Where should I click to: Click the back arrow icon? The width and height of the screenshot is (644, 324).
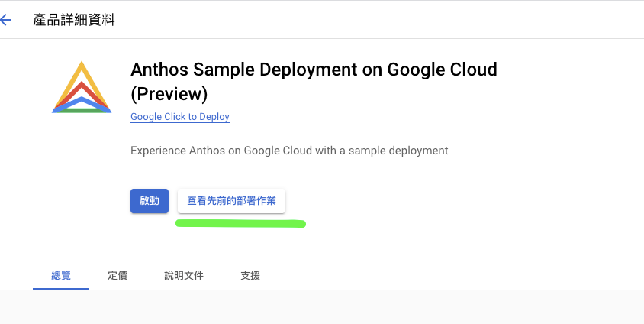(x=7, y=20)
